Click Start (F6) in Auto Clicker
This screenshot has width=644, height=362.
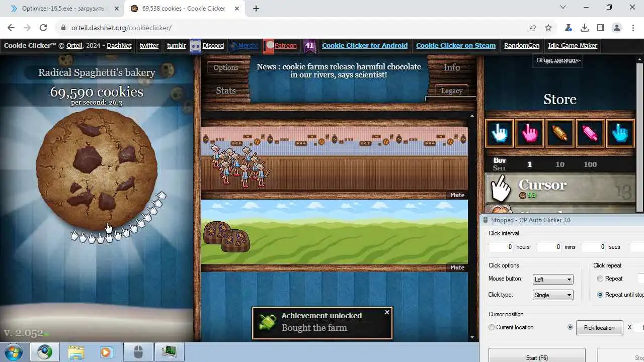537,357
